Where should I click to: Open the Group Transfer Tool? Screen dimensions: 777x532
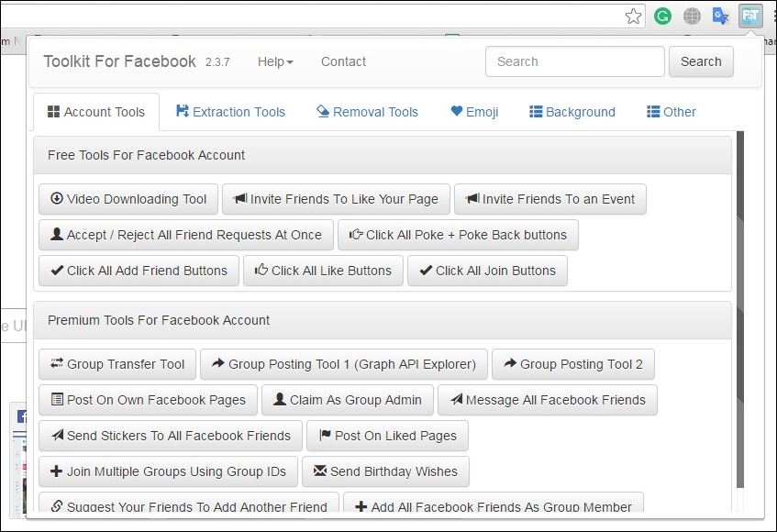(117, 364)
